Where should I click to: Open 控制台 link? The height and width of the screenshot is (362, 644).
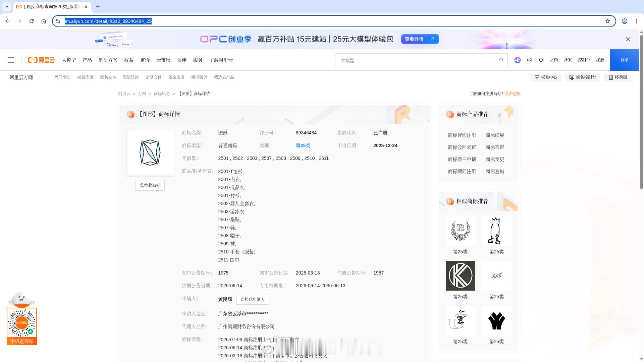pyautogui.click(x=584, y=60)
